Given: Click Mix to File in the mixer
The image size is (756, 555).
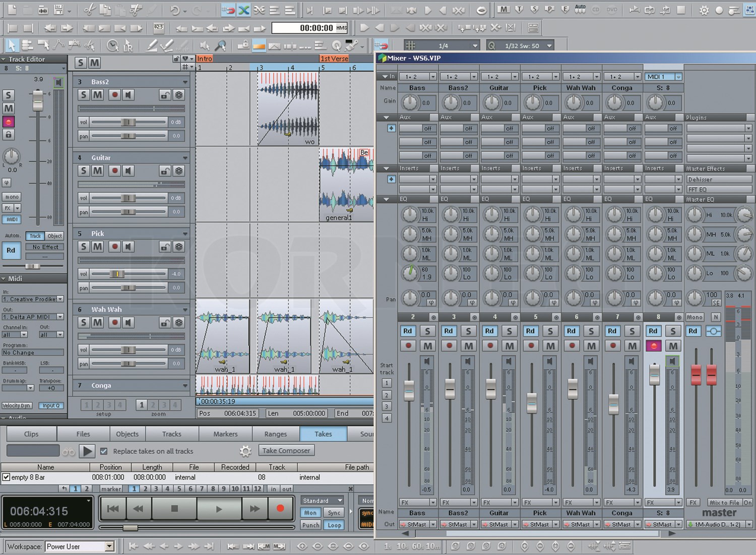Looking at the screenshot, I should pos(725,502).
